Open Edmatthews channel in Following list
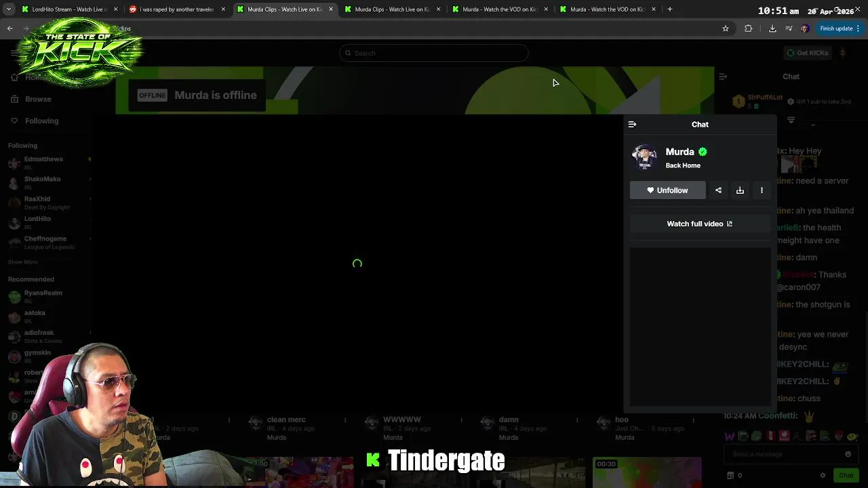Screen dimensions: 868x488 tap(47, 163)
